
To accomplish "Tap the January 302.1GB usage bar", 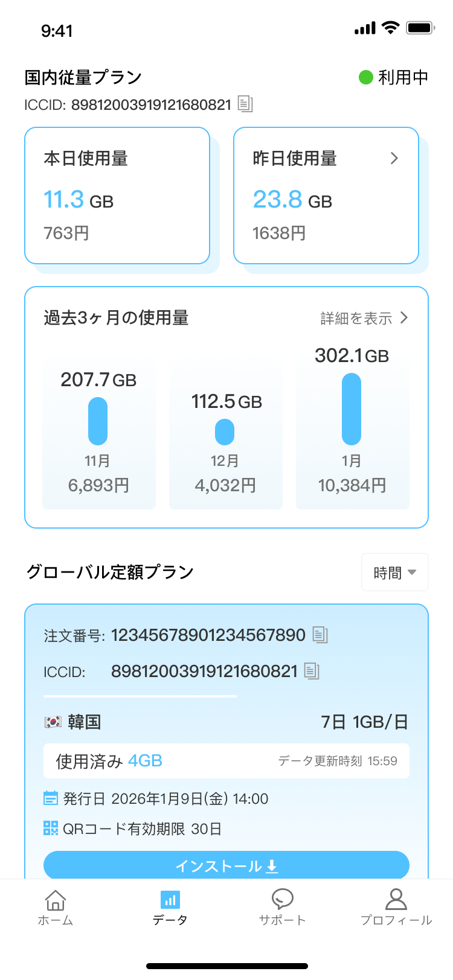I will 352,409.
